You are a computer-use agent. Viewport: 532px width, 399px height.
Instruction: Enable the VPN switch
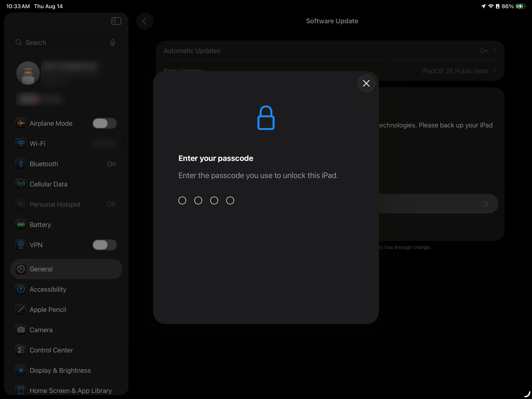click(x=104, y=245)
